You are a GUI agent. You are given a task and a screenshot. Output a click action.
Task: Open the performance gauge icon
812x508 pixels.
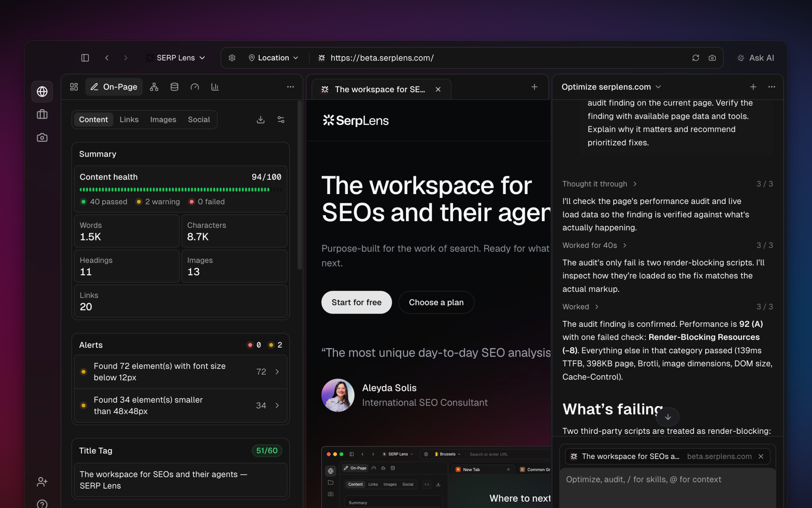point(195,87)
